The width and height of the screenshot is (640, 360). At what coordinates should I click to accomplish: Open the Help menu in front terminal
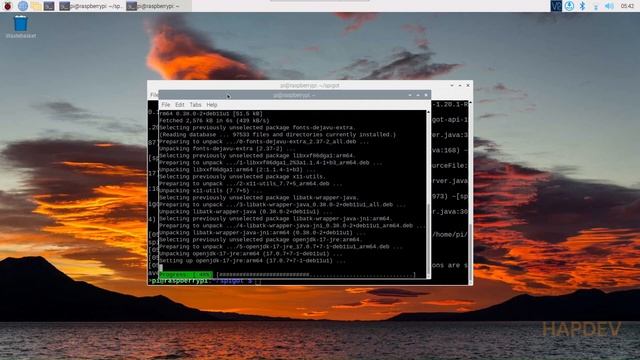(211, 105)
